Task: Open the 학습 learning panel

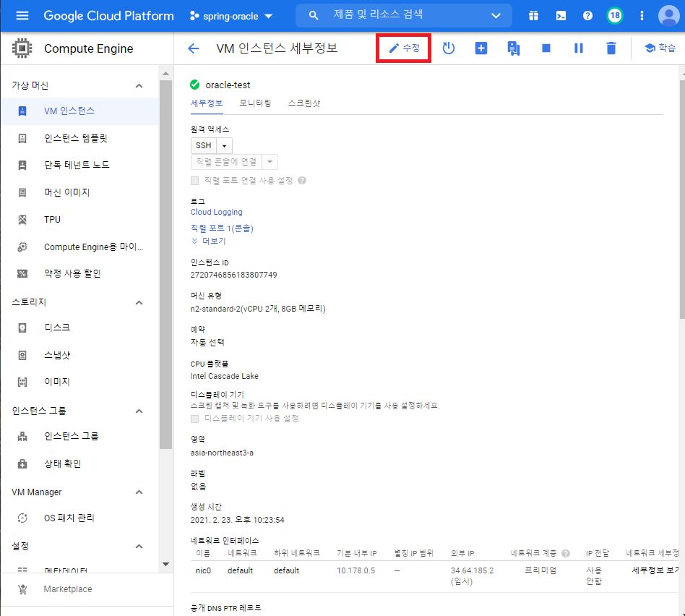Action: [660, 48]
